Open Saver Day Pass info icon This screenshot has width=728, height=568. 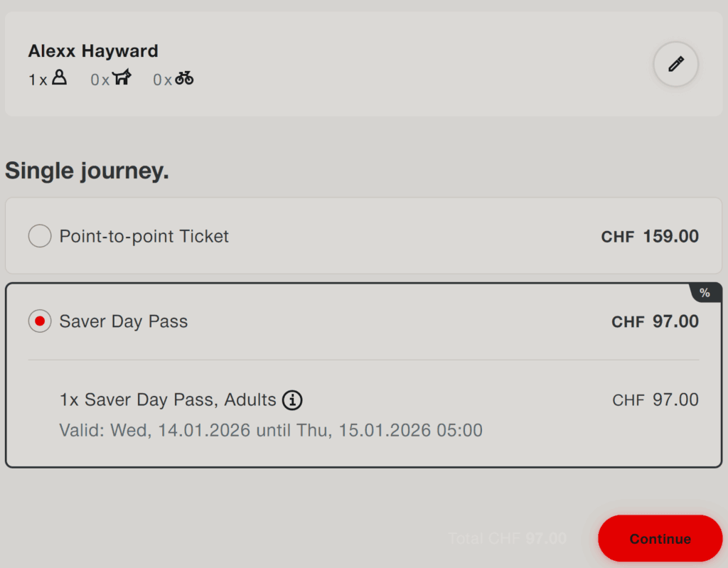292,400
